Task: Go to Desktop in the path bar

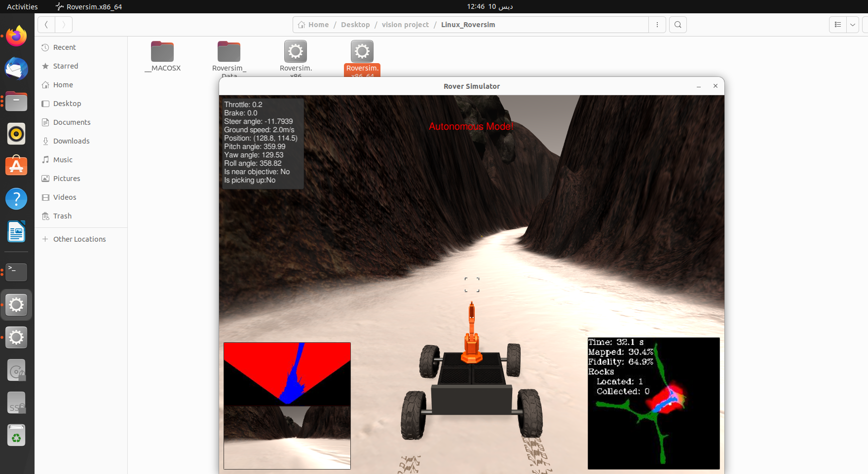Action: [x=355, y=25]
